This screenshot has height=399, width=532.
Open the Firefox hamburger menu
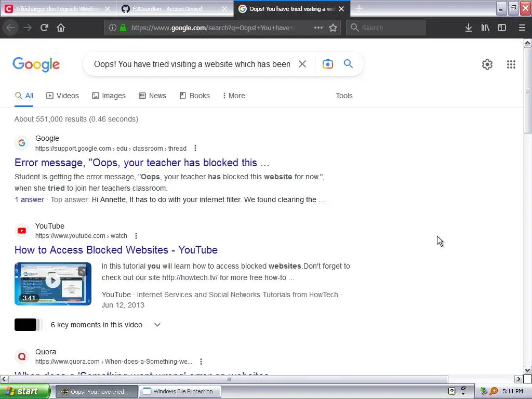point(522,28)
